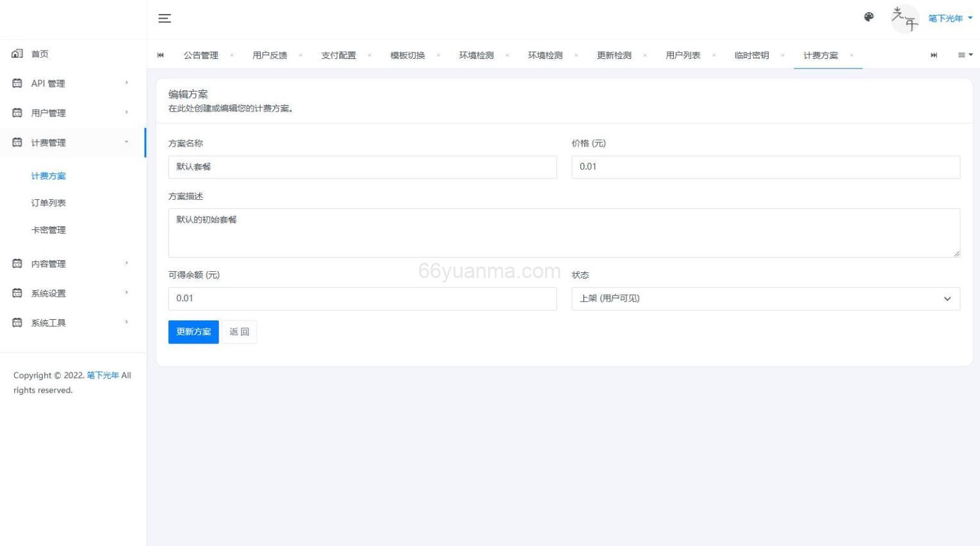Close the 用户列表 tab with its x
Screen dimensions: 980x546
coord(714,55)
